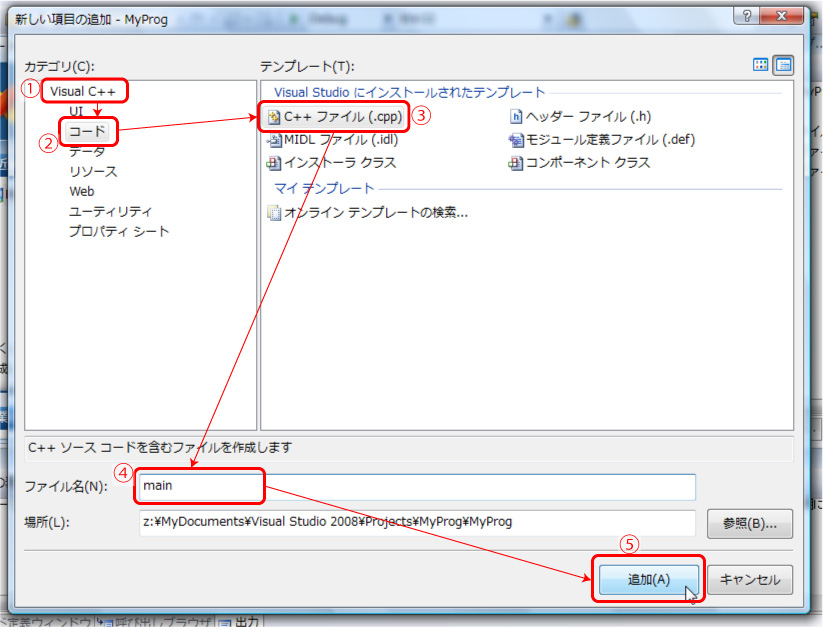
Task: Choose the コンポーネント クラス template
Action: tap(587, 162)
